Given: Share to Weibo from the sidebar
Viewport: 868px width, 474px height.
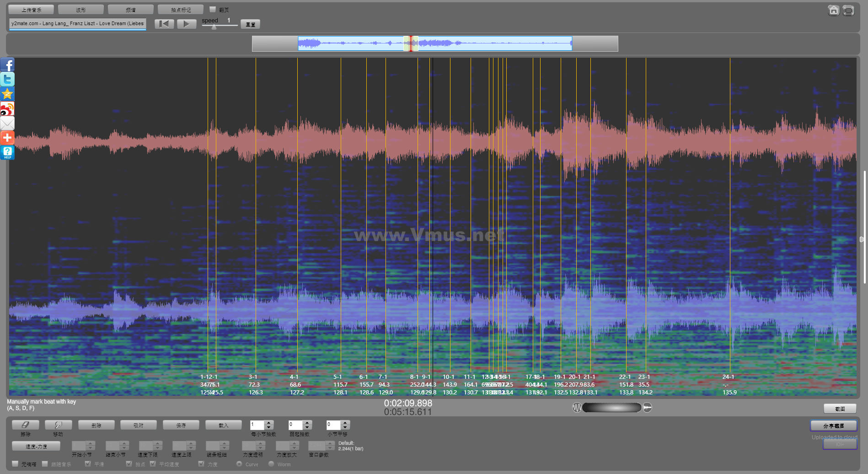Looking at the screenshot, I should pos(7,109).
